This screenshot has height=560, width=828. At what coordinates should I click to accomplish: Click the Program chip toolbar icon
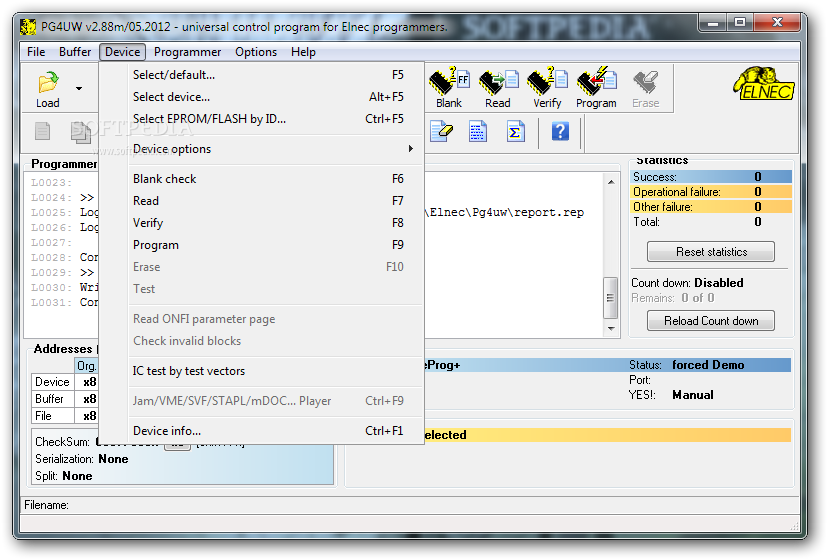tap(596, 88)
